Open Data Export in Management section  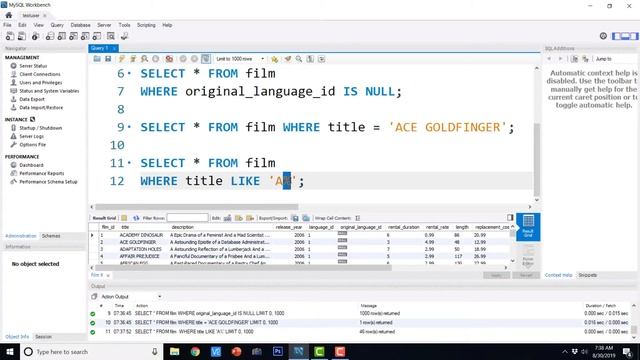coord(32,99)
